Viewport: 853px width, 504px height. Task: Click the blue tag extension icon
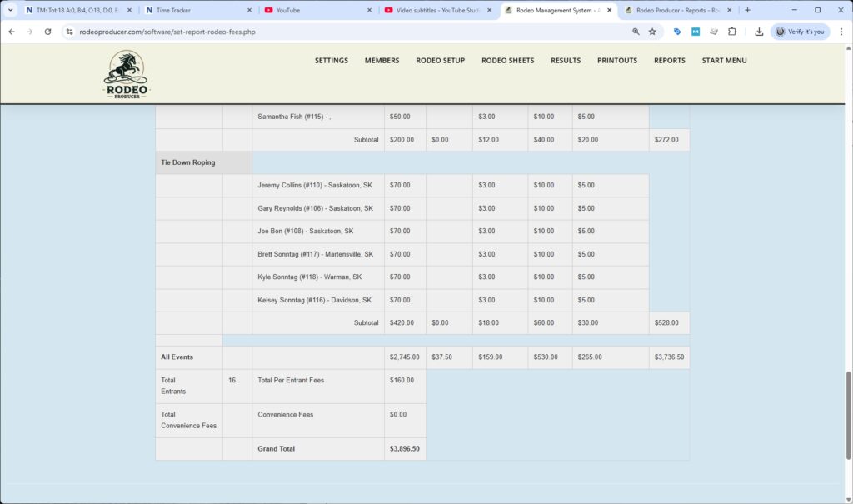pos(676,32)
